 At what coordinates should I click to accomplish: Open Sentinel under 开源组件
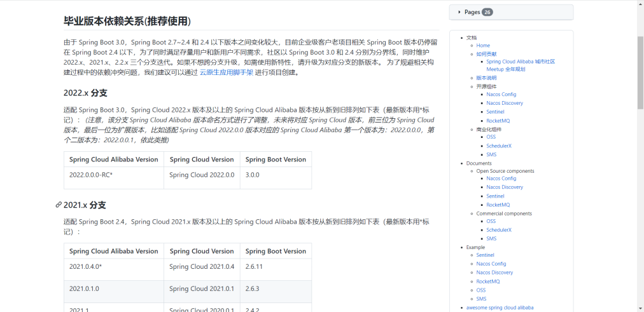coord(495,112)
